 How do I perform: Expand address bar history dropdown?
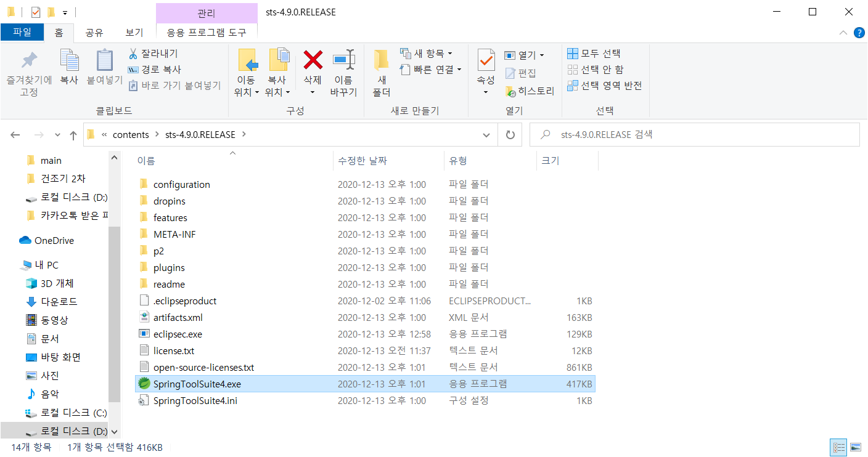tap(486, 135)
